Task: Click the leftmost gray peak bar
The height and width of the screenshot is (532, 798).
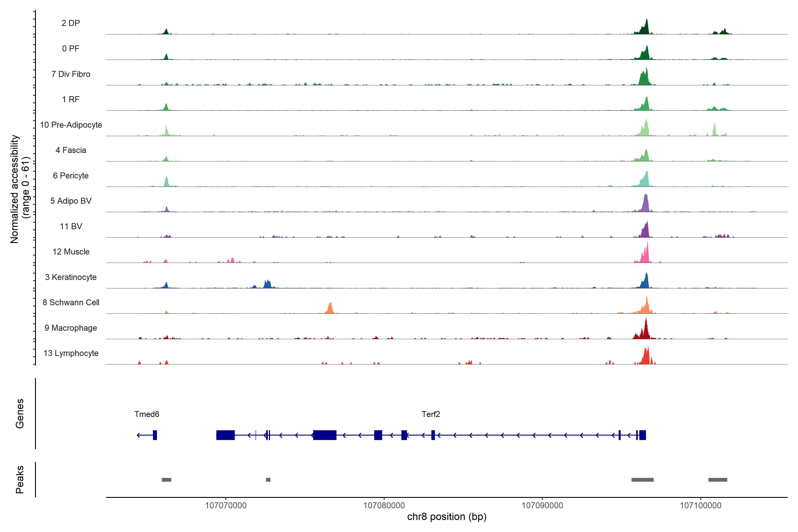Action: pos(166,480)
